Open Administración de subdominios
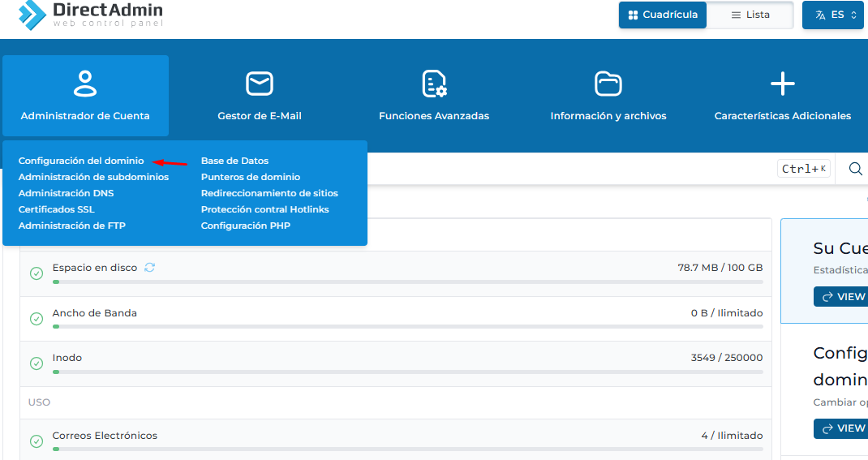The image size is (868, 460). 93,177
